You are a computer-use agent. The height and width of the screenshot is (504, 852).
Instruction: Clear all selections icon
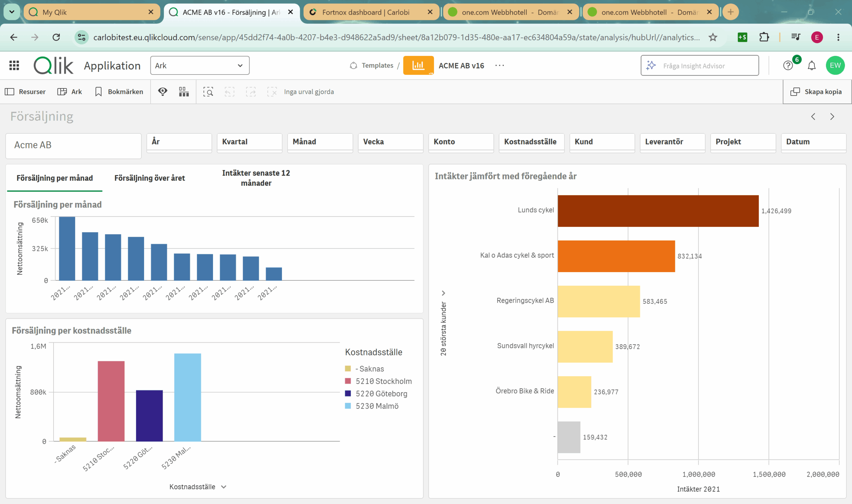coord(272,92)
